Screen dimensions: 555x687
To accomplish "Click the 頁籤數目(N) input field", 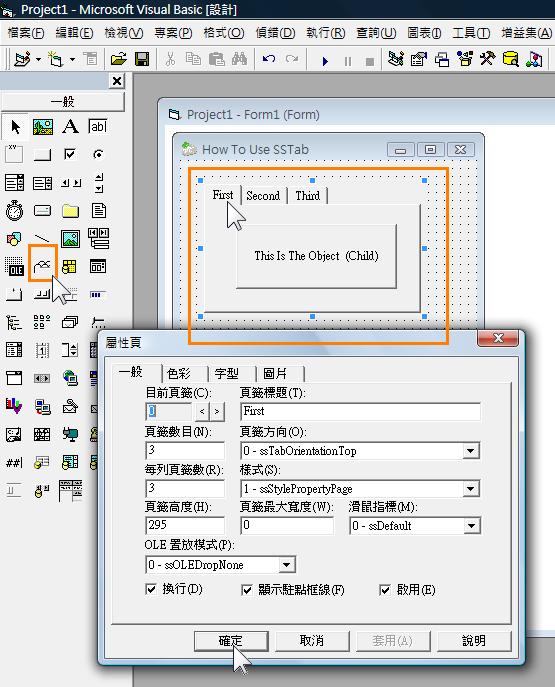I will tap(184, 450).
